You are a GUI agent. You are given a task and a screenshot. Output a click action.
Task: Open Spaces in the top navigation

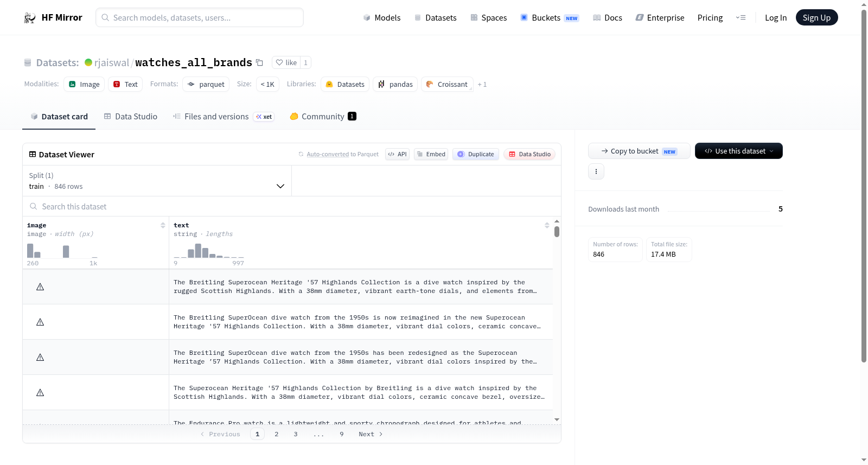tap(488, 18)
